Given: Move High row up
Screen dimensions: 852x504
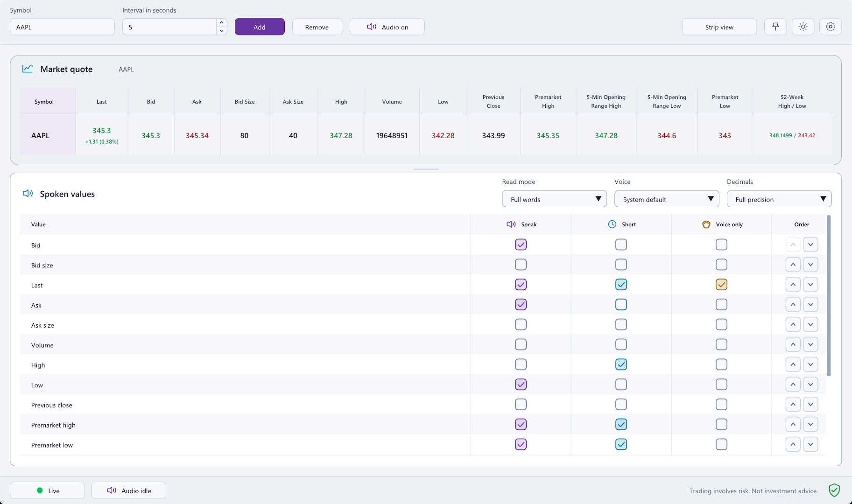Looking at the screenshot, I should coord(793,364).
